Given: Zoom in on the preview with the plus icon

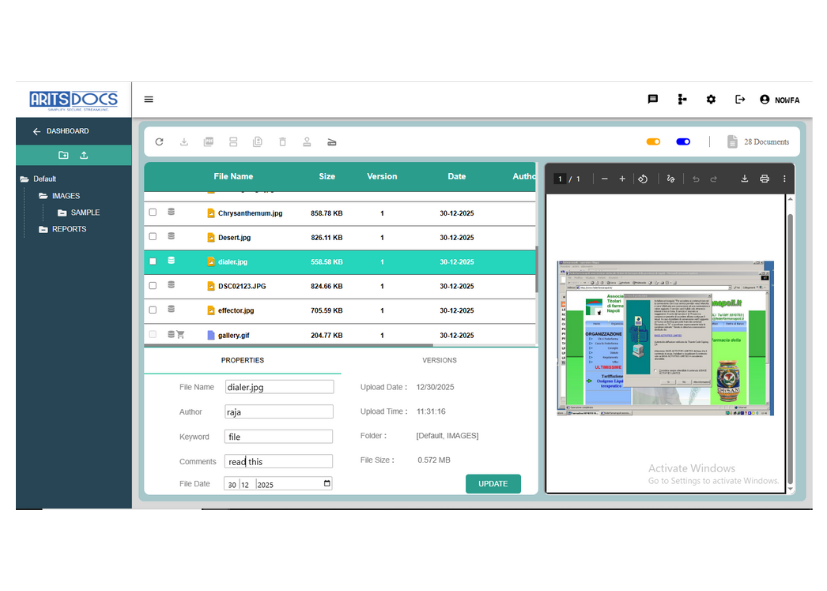Looking at the screenshot, I should tap(622, 179).
